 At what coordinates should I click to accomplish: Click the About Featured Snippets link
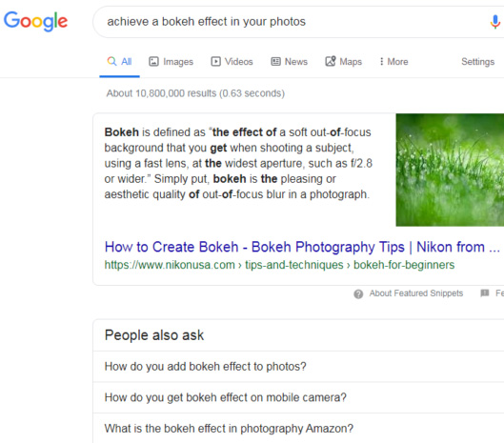[416, 293]
